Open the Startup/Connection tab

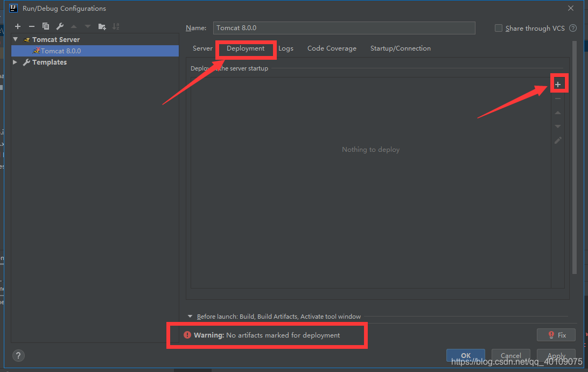tap(401, 48)
